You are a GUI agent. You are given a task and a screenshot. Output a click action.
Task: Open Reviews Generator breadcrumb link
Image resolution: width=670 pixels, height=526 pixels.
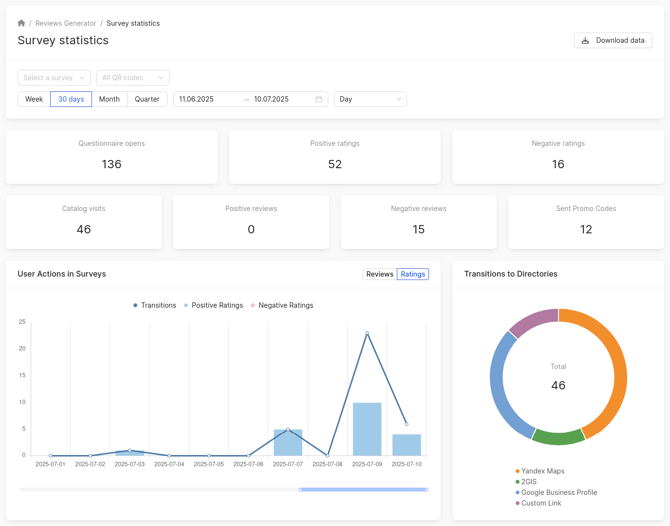point(66,23)
